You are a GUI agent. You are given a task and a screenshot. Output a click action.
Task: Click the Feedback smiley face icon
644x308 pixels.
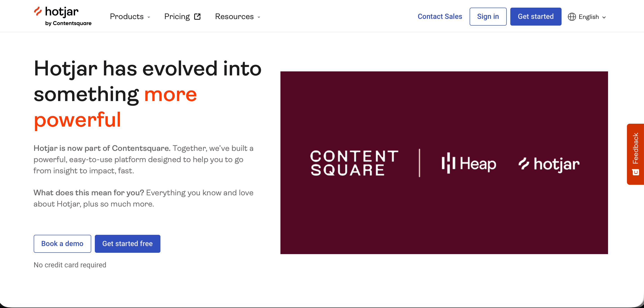pos(635,172)
